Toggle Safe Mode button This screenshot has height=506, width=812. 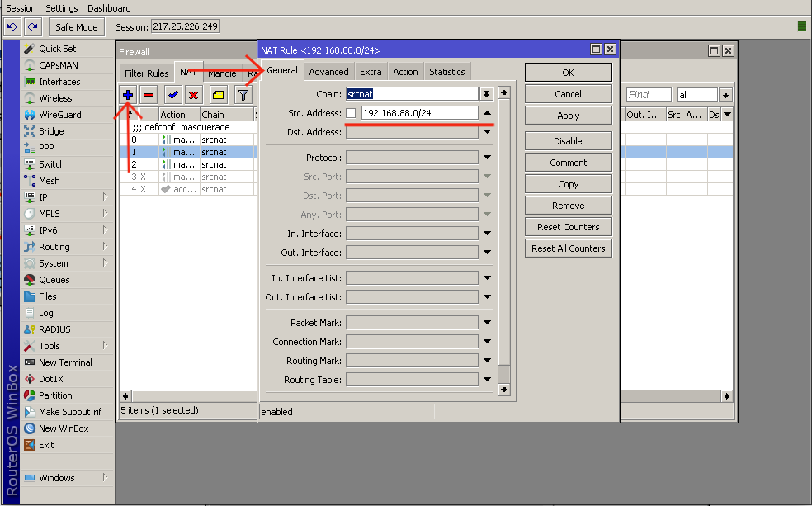point(76,27)
